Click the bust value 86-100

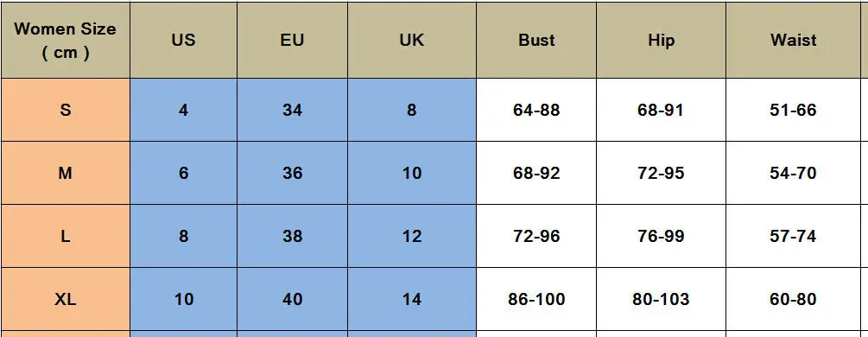tap(536, 299)
